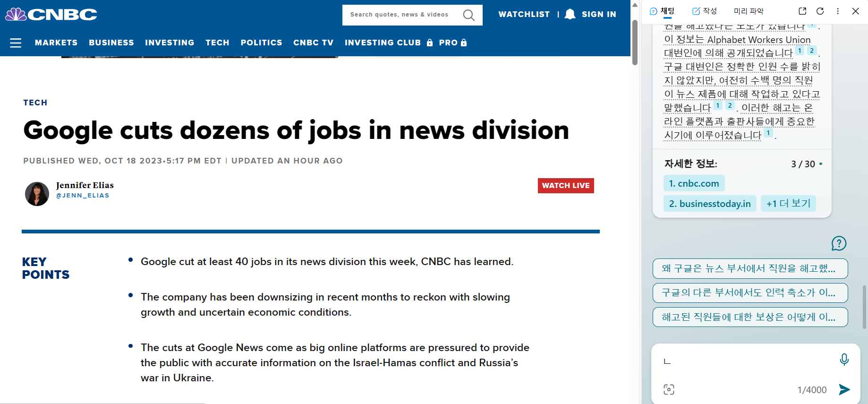Switch to the 작성 tab
Image resolution: width=868 pixels, height=404 pixels.
(705, 11)
